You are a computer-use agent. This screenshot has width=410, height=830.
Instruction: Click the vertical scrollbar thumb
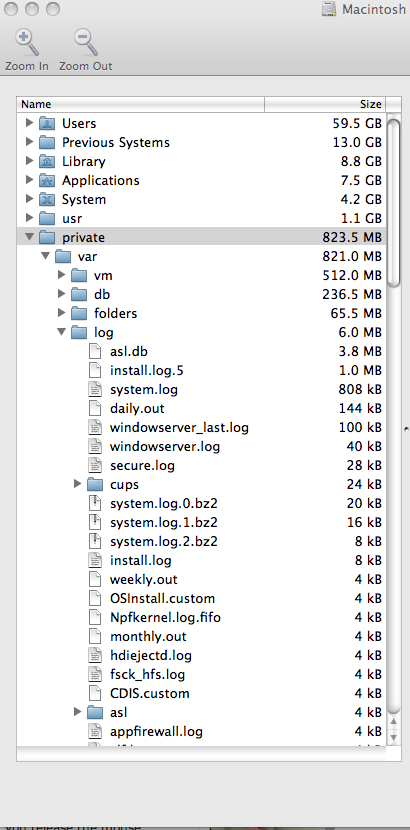click(x=394, y=203)
